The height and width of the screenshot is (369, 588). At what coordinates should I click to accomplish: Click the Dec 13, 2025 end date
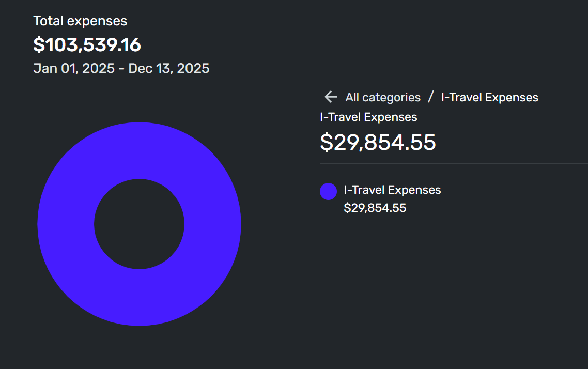coord(169,68)
